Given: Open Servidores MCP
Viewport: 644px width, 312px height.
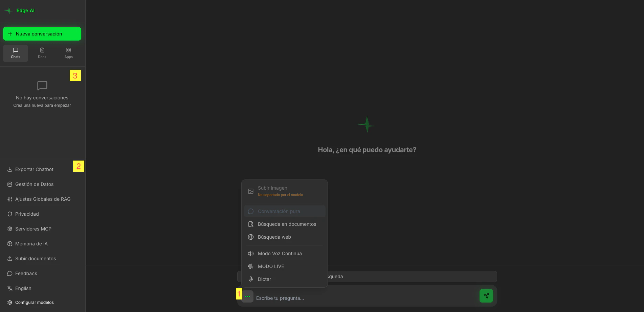Looking at the screenshot, I should (43, 229).
